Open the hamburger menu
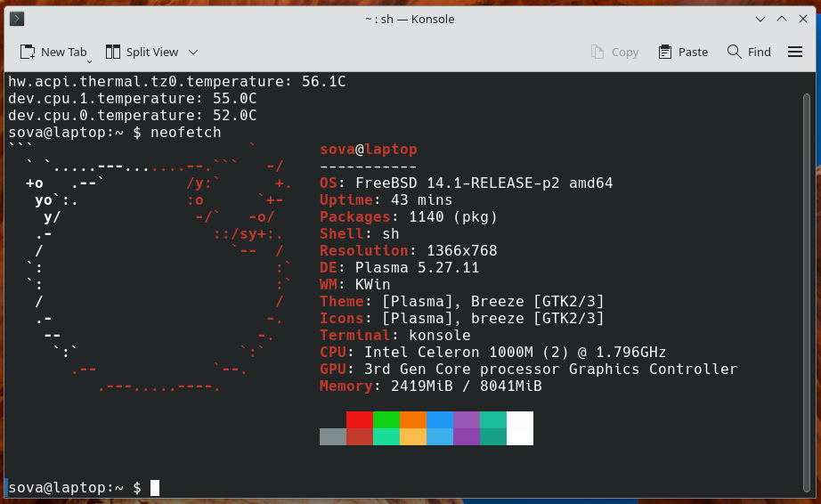This screenshot has height=504, width=821. [795, 52]
